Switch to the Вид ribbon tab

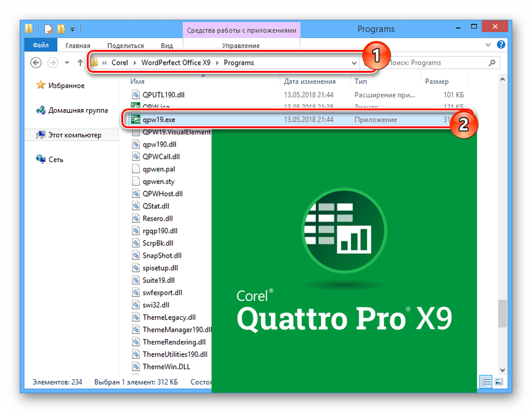(167, 46)
